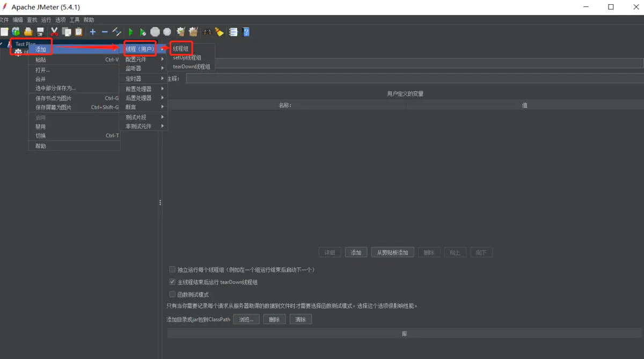The height and width of the screenshot is (359, 644).
Task: Choose 合并 in the context menu
Action: coord(75,79)
